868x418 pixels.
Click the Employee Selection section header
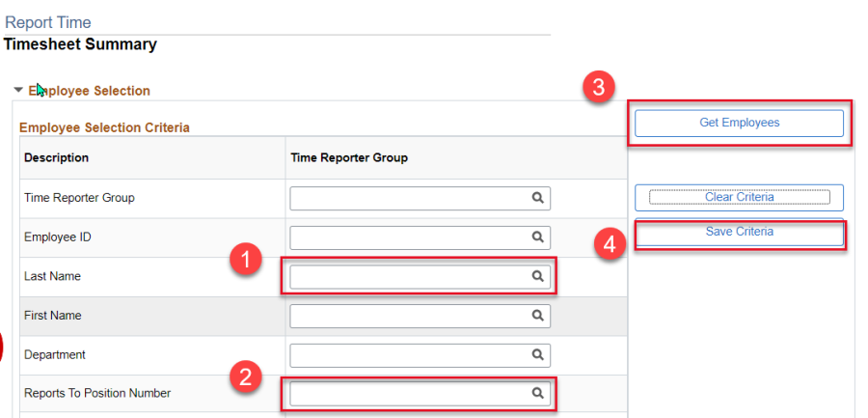[x=89, y=91]
